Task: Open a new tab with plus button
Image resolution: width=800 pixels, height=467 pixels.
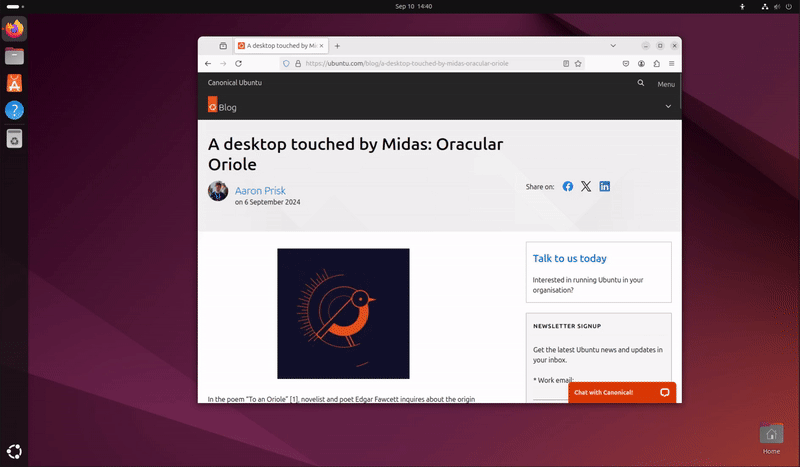Action: point(337,46)
